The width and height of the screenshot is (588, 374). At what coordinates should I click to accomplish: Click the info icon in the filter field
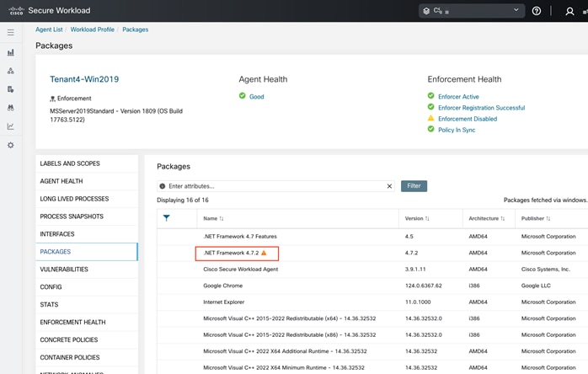[163, 186]
